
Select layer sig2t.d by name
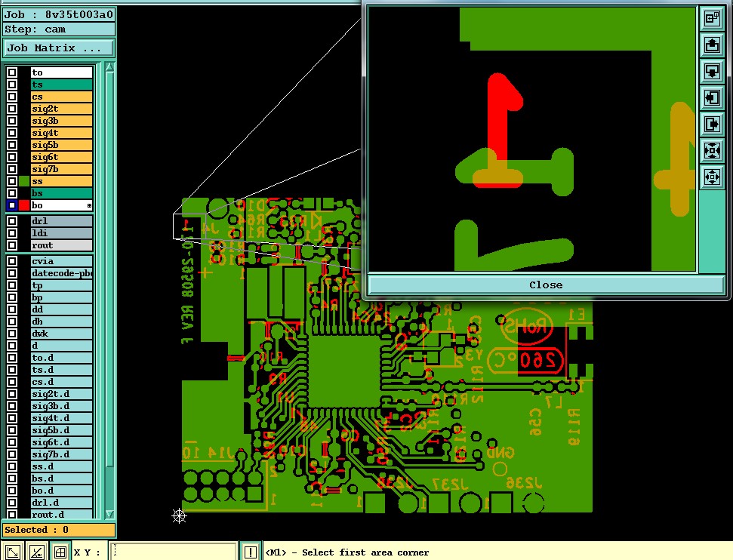[x=62, y=394]
